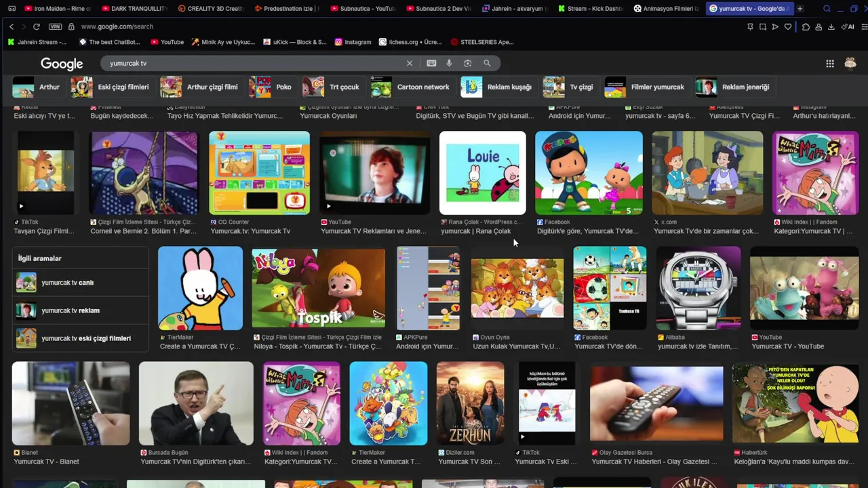Select the Reklam kuşağı chip
This screenshot has width=868, height=488.
tap(498, 87)
